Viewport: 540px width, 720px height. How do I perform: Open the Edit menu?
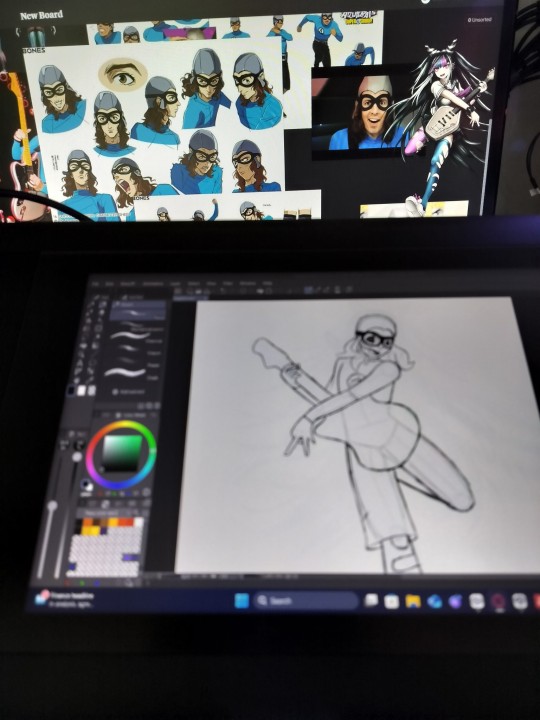[x=109, y=285]
